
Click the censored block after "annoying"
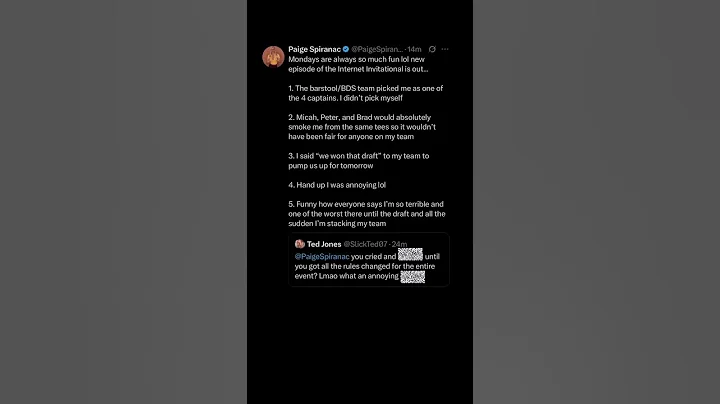tap(412, 276)
